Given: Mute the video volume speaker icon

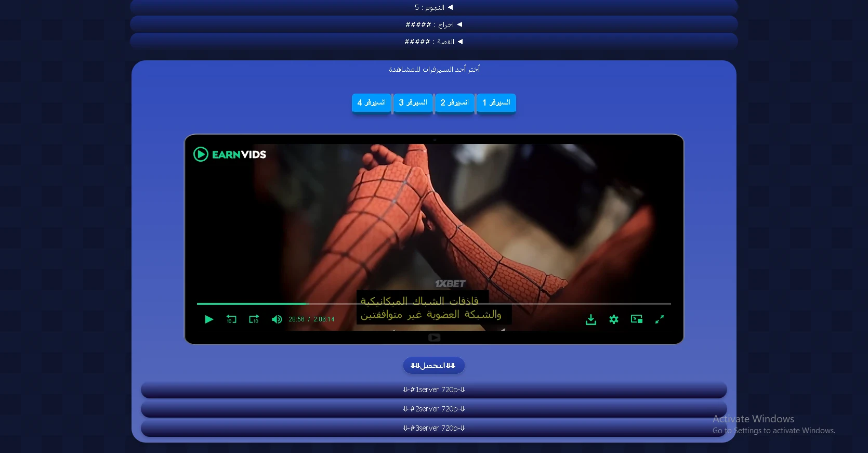Looking at the screenshot, I should [277, 319].
